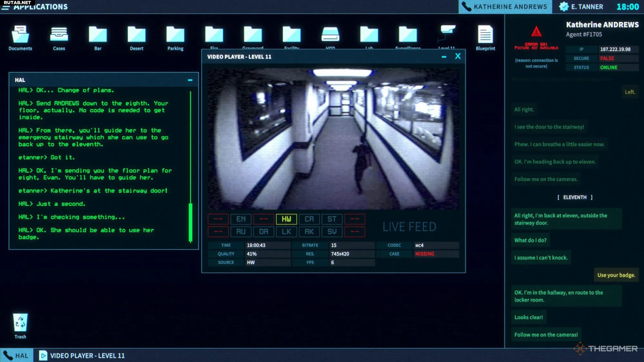Switch camera feed to SV
This screenshot has height=362, width=644.
click(332, 232)
